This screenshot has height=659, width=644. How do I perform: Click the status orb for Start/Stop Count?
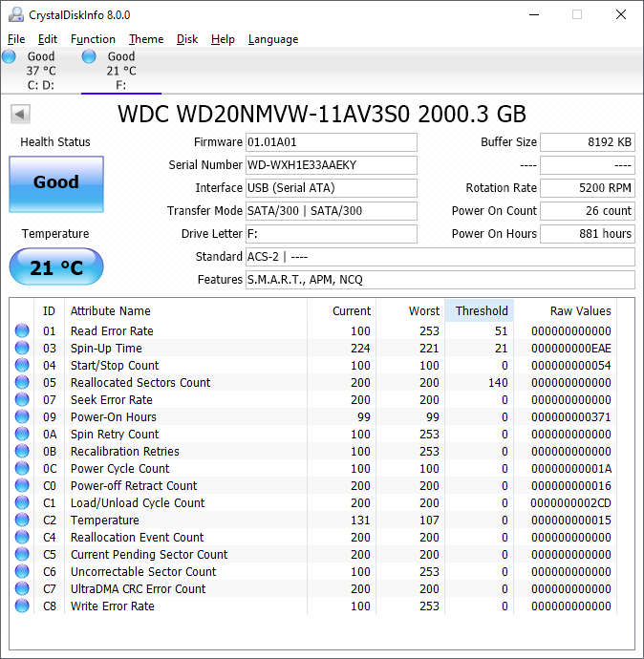point(22,365)
